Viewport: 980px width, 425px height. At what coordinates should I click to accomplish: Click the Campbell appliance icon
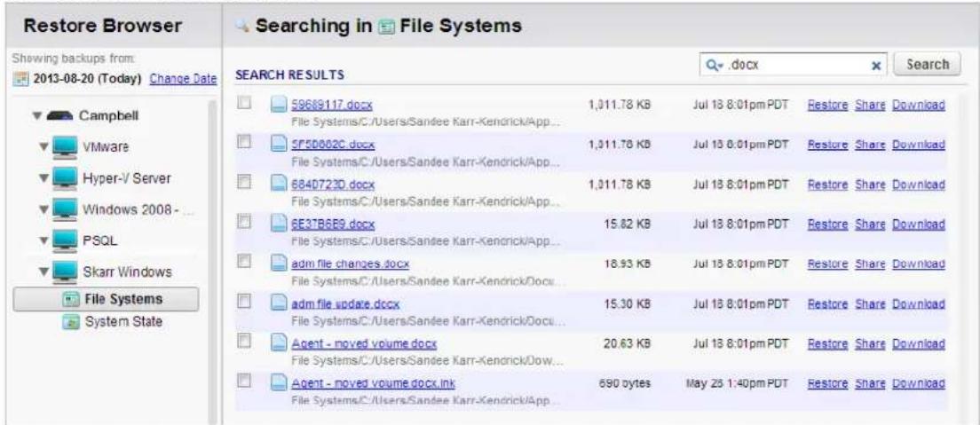[x=60, y=115]
